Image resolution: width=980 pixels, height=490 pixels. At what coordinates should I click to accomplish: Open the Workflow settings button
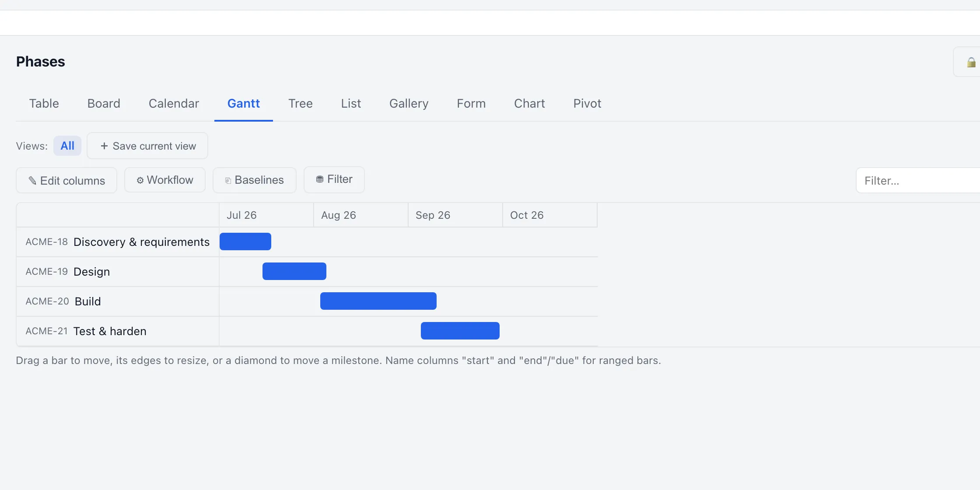165,180
